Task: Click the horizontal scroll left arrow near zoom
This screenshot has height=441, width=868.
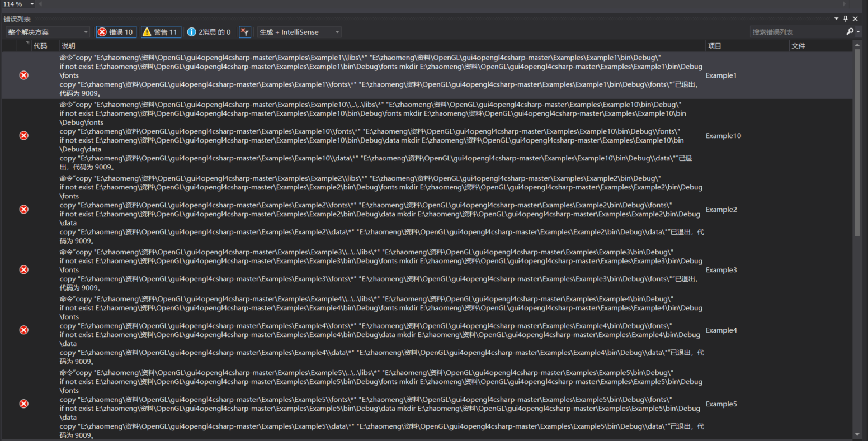Action: point(40,4)
